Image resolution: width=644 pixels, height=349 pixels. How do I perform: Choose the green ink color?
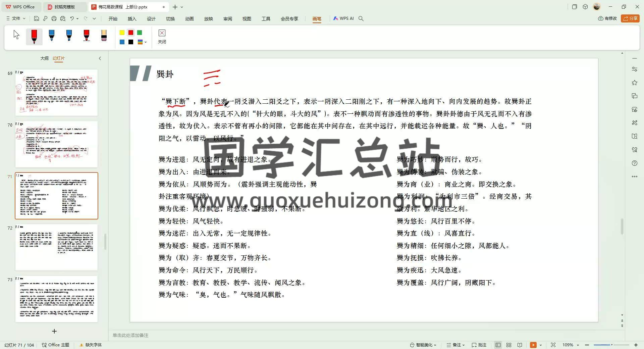140,33
